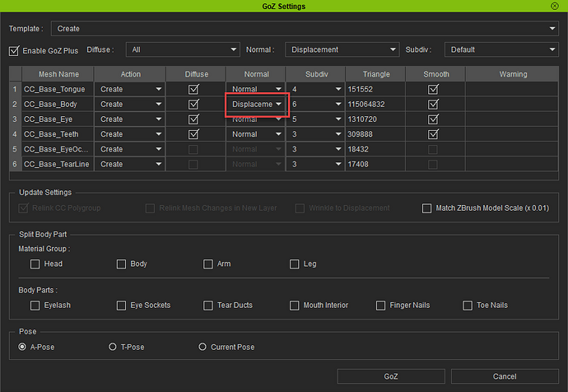
Task: Open Action dropdown for CC_Base_Eye
Action: click(x=130, y=119)
